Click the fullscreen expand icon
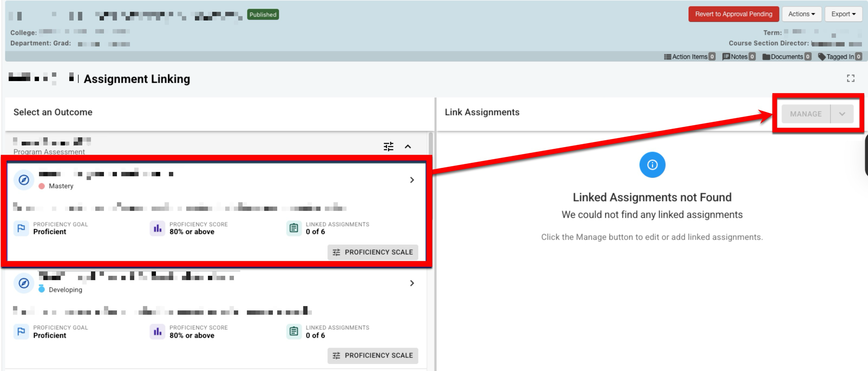Image resolution: width=868 pixels, height=371 pixels. pos(850,78)
